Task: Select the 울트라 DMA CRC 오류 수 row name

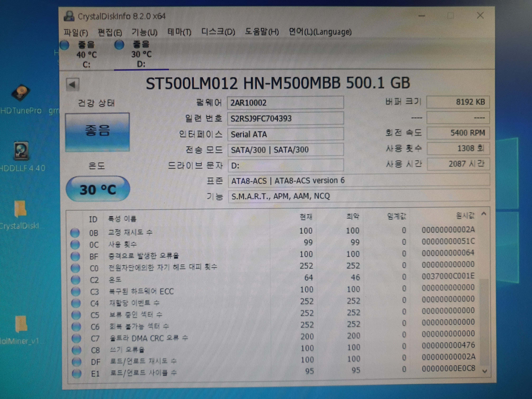Action: [149, 338]
